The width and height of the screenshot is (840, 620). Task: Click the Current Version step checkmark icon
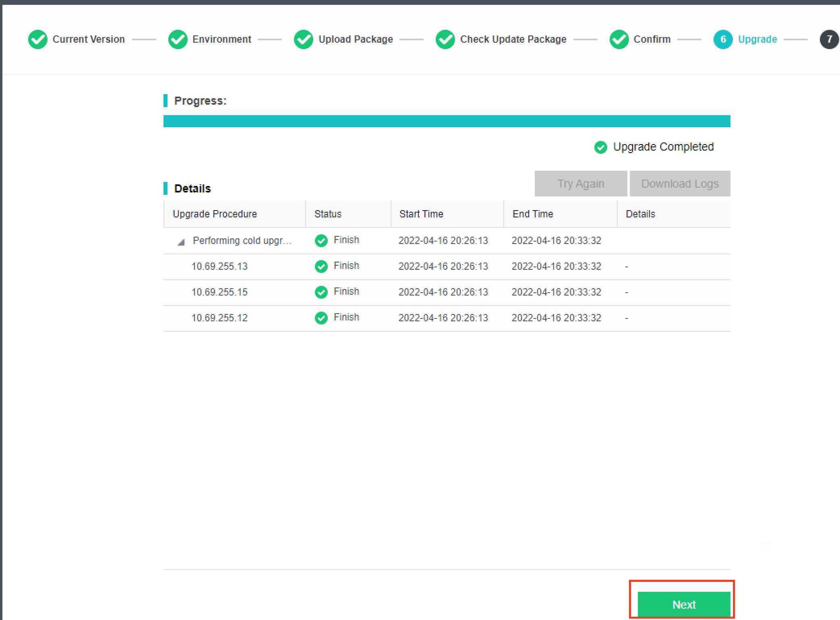click(x=38, y=39)
